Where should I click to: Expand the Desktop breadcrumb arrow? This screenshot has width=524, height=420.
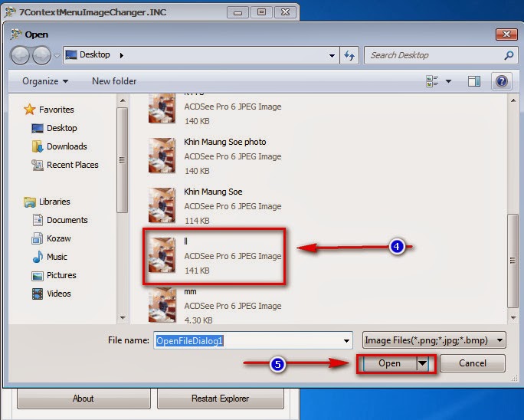point(122,55)
